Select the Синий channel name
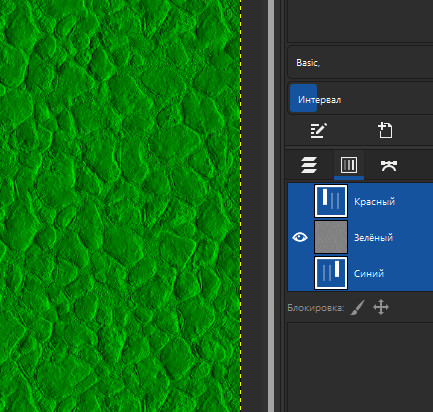 (x=369, y=274)
